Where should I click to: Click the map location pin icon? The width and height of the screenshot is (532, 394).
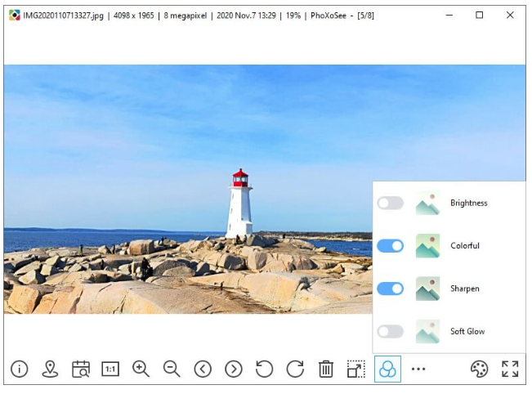[50, 369]
